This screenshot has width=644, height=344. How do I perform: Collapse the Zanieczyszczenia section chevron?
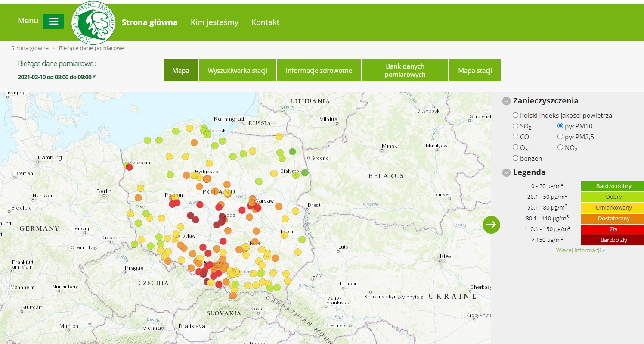coord(506,101)
